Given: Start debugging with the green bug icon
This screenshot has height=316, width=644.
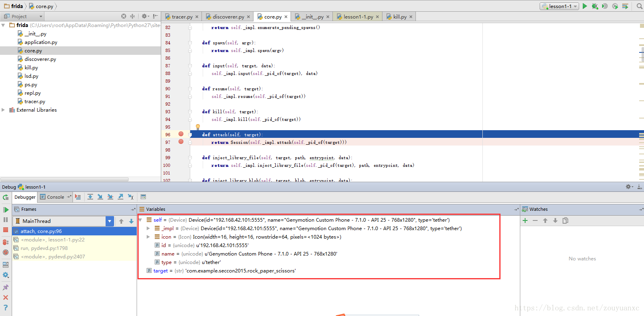Looking at the screenshot, I should pyautogui.click(x=595, y=6).
